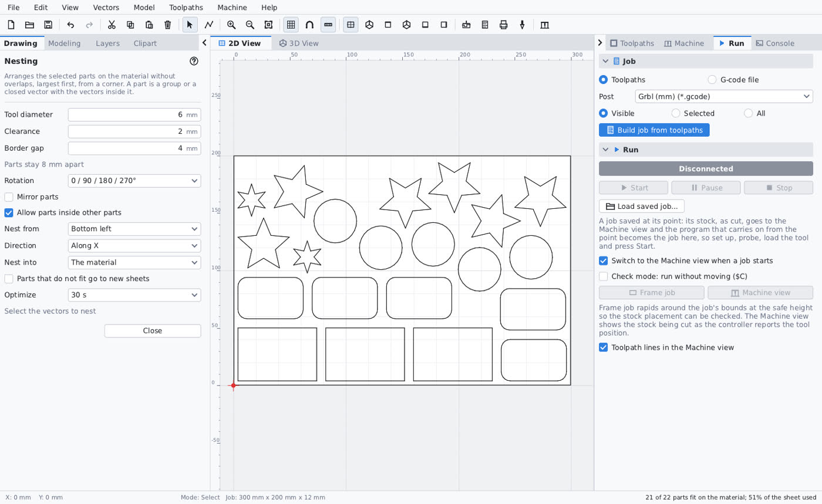Click the Undo arrow icon
Image resolution: width=822 pixels, height=504 pixels.
[70, 25]
